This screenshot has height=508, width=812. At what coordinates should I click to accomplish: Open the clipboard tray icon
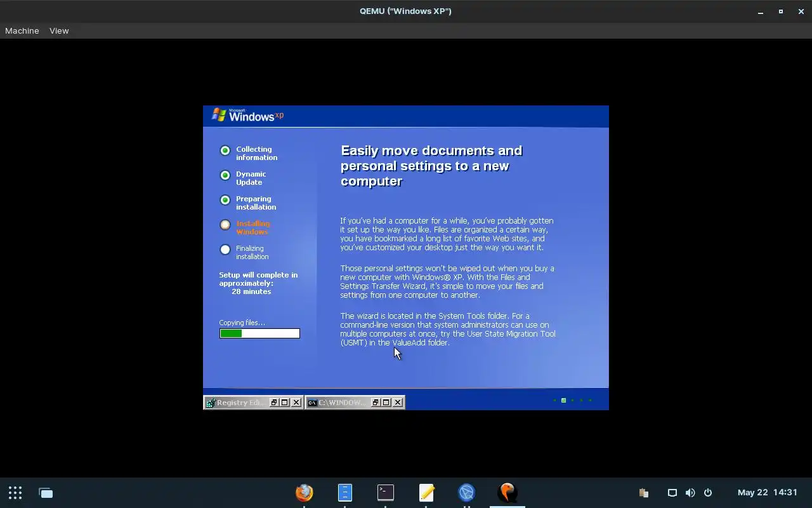point(644,493)
